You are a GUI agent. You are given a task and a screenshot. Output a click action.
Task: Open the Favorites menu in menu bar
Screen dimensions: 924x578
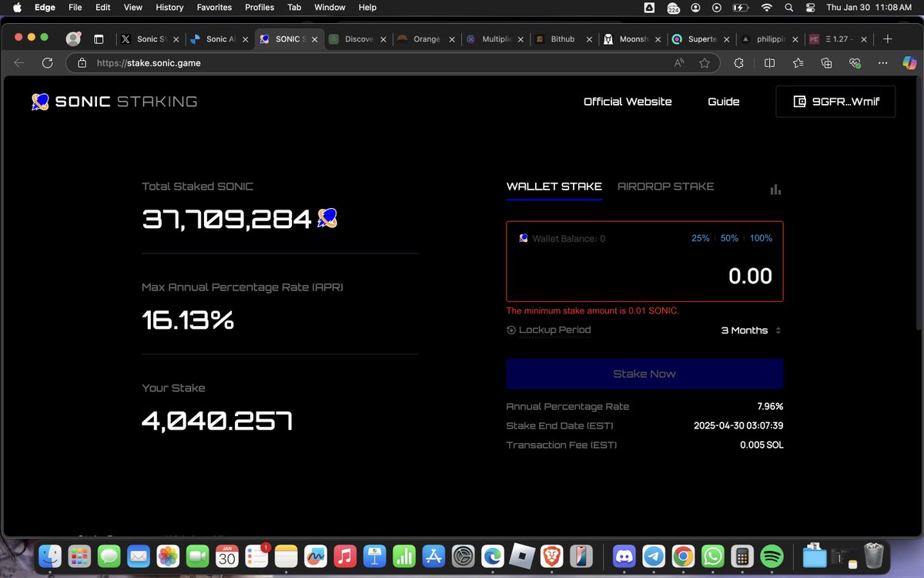(x=214, y=7)
